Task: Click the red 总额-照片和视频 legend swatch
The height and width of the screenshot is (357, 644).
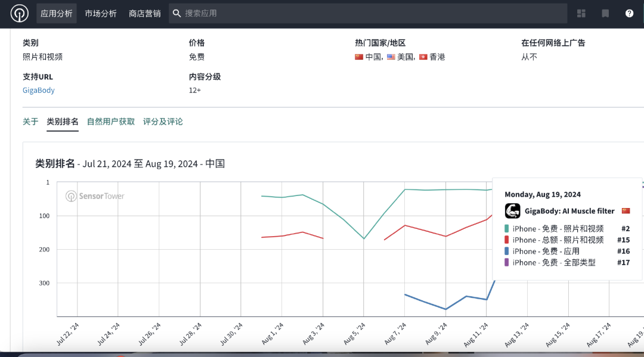Action: coord(507,240)
